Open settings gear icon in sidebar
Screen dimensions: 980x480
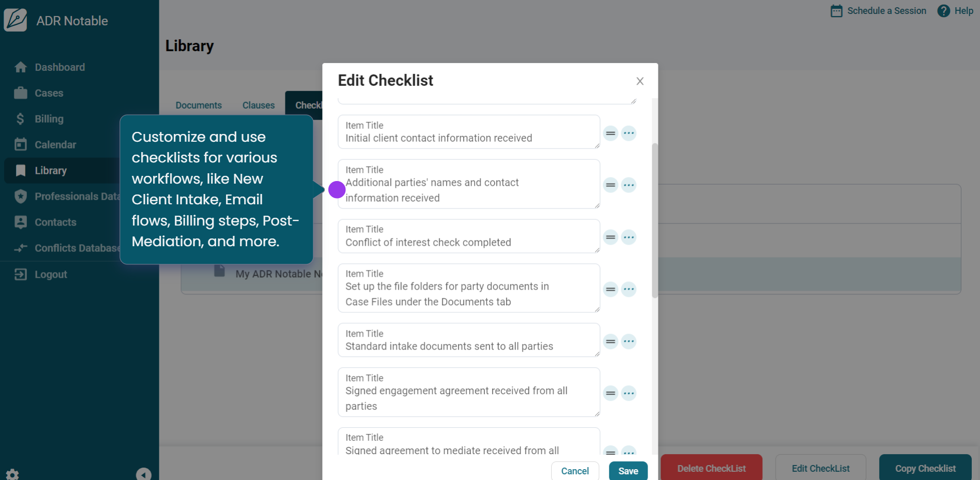pyautogui.click(x=12, y=474)
